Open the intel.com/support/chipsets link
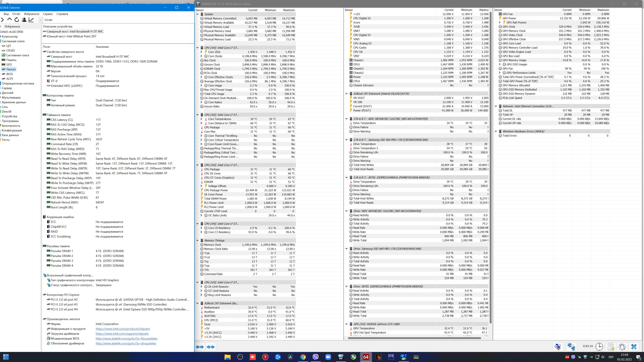Image resolution: width=644 pixels, height=362 pixels. coord(122,334)
